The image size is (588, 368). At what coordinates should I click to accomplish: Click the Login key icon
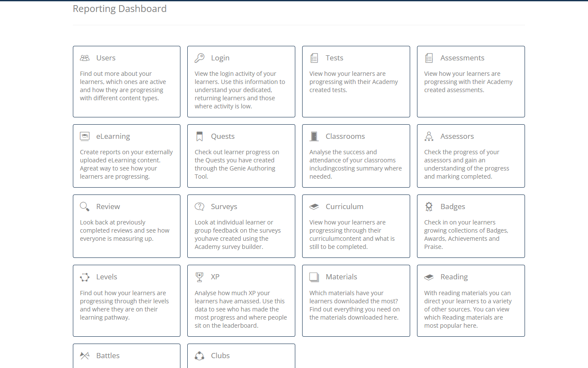tap(199, 58)
